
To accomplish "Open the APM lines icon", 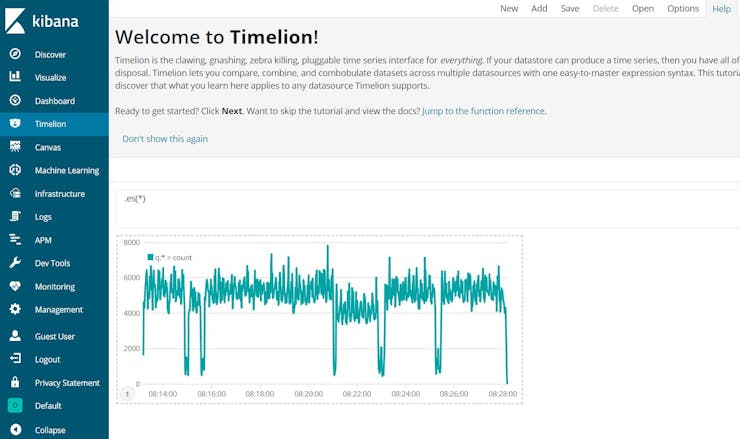I will point(15,239).
